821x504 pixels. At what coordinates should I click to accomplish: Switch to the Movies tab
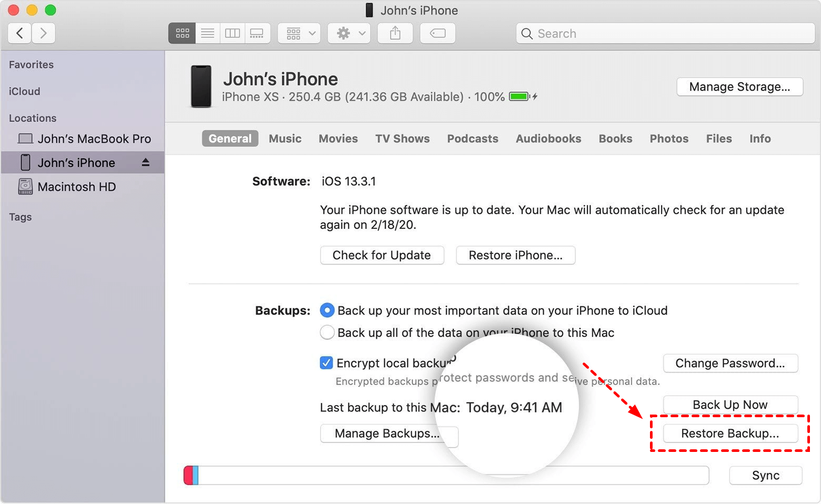[x=338, y=138]
